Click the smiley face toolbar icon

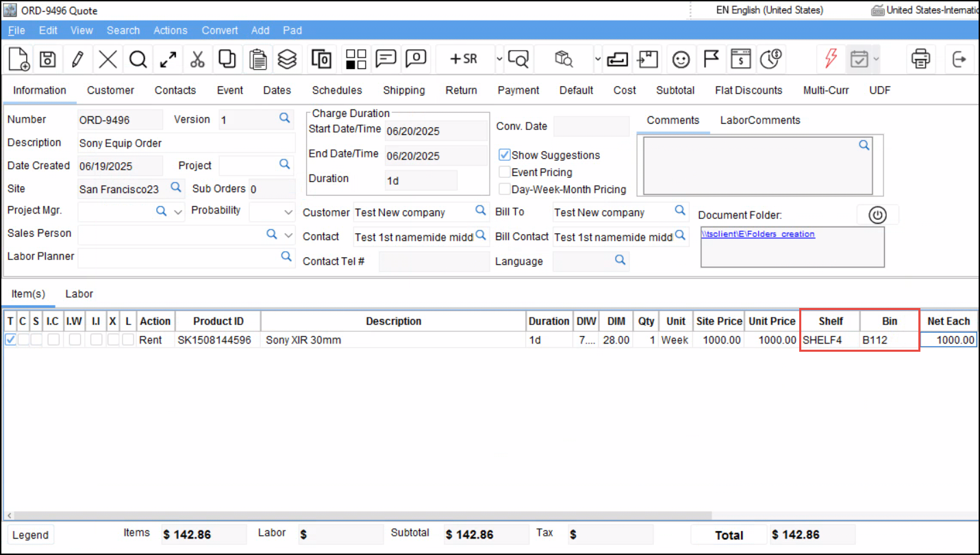pyautogui.click(x=680, y=60)
